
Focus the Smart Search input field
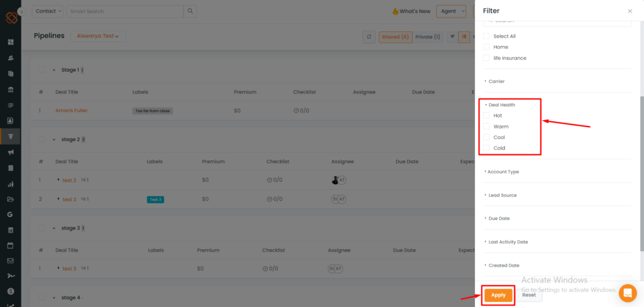pyautogui.click(x=125, y=11)
